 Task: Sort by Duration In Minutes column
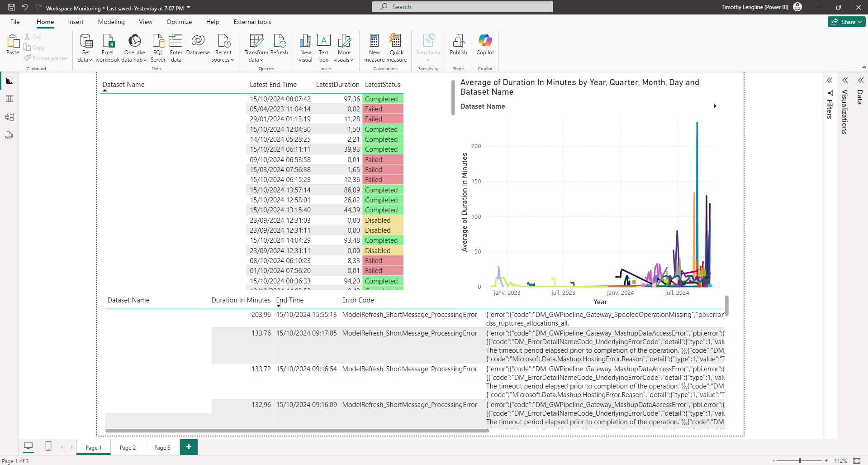(x=241, y=300)
